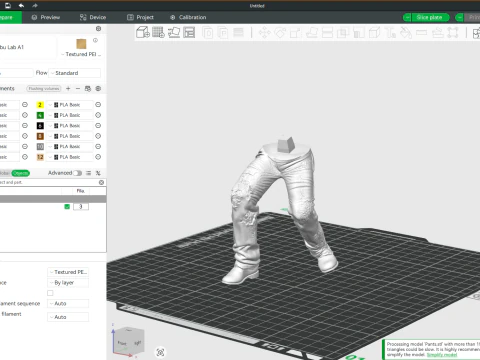Screen dimensions: 480x360
Task: Open the filament settings gear icon
Action: tap(98, 88)
